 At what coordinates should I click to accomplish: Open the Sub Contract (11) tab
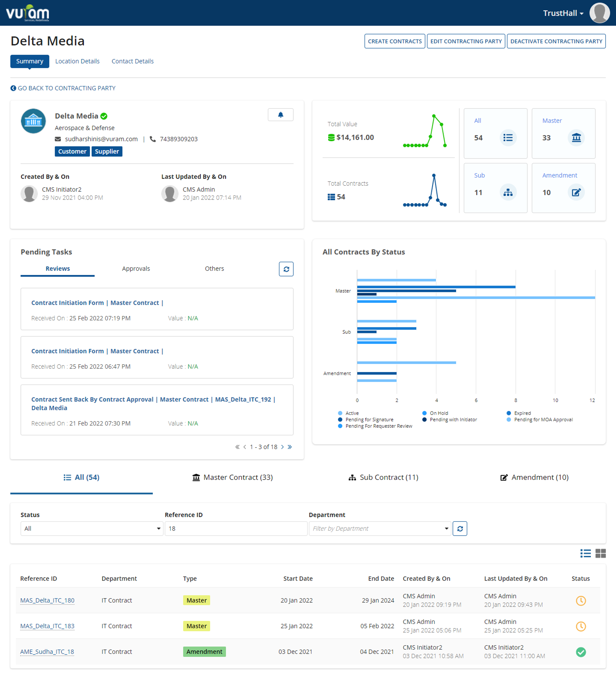(384, 477)
